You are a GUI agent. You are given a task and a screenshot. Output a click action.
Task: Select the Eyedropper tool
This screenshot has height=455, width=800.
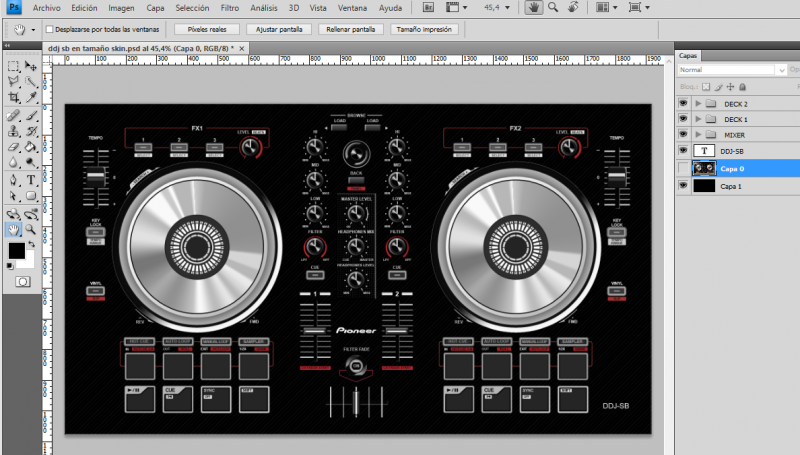point(31,97)
